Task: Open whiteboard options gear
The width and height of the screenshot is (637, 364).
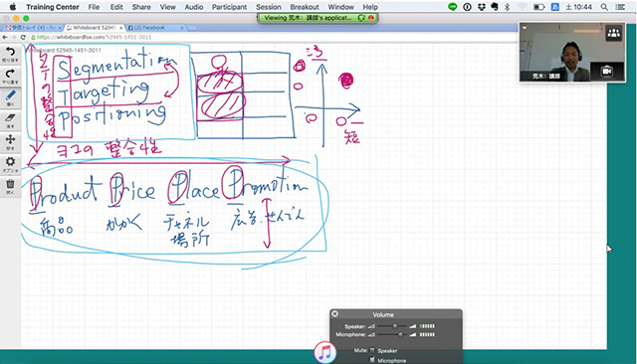Action: pos(10,164)
